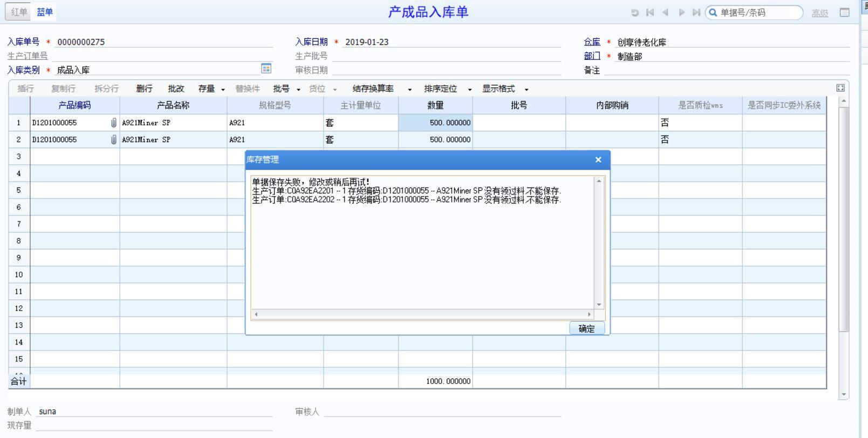Open the 部门 reference link

pos(592,56)
